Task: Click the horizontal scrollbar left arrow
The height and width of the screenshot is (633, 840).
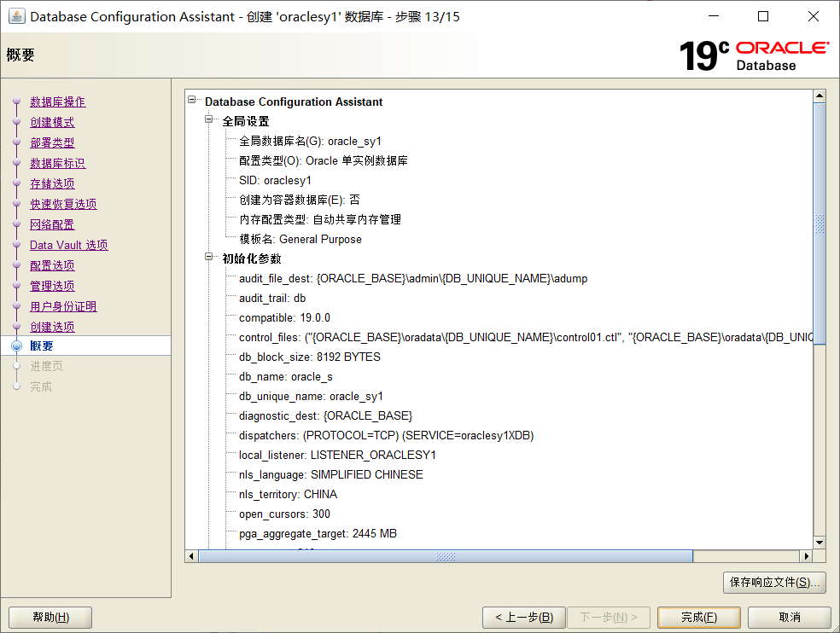Action: click(191, 556)
